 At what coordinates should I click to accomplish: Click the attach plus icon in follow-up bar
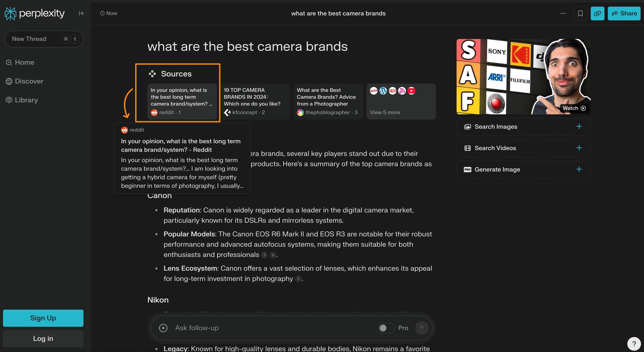click(x=163, y=328)
